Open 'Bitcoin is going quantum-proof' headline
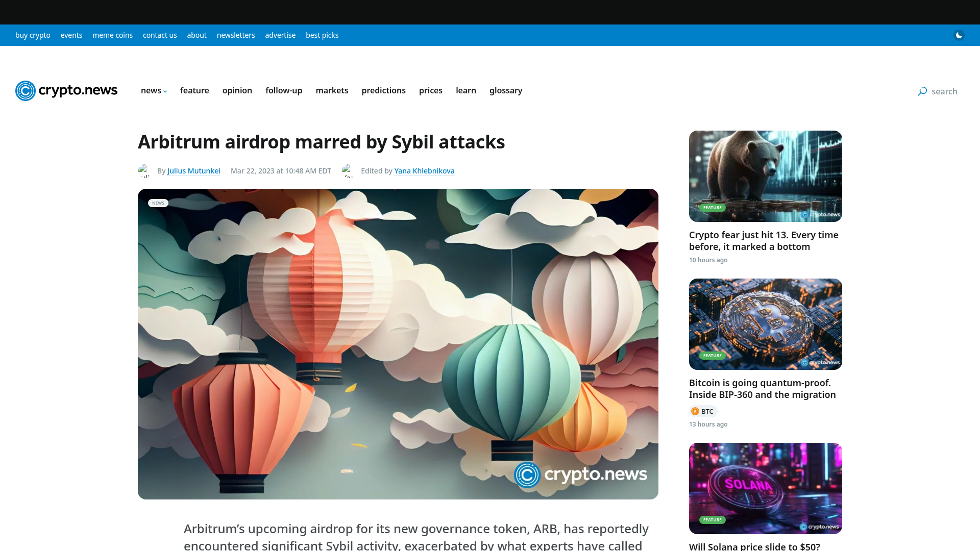The height and width of the screenshot is (551, 980). (763, 389)
